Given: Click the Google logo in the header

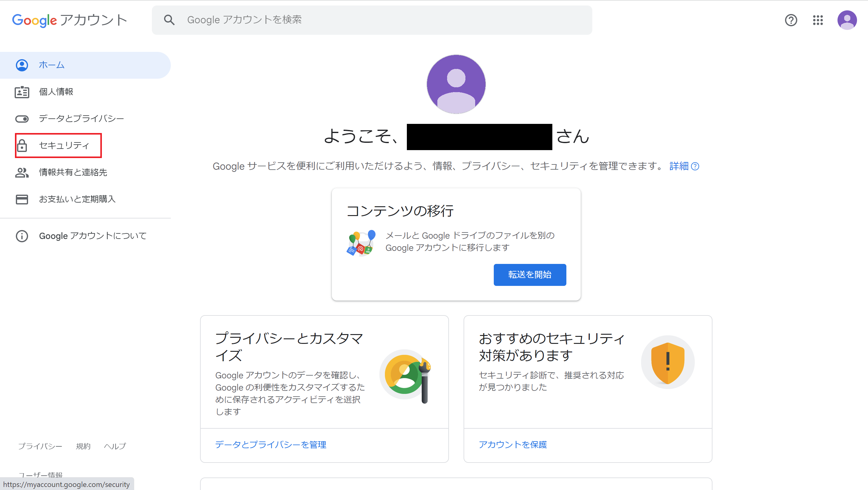Looking at the screenshot, I should coord(34,20).
